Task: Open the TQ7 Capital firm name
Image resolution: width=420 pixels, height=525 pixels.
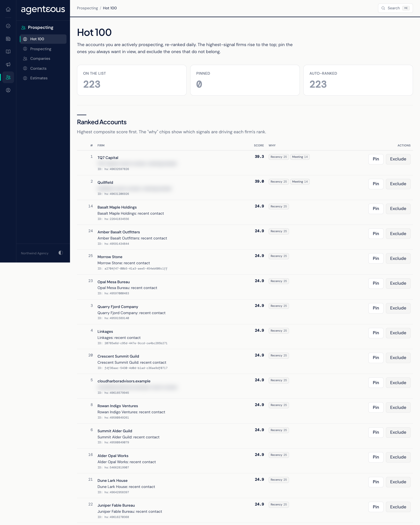Action: [x=108, y=158]
